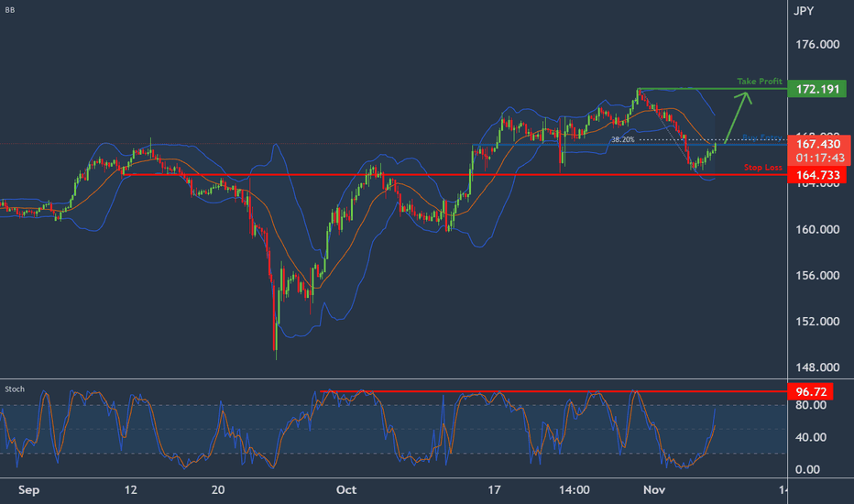
Task: Click the Nov date on time axis
Action: click(654, 490)
